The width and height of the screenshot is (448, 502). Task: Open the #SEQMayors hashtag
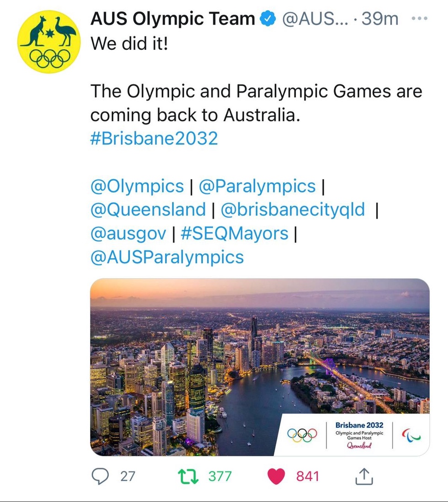pos(235,233)
